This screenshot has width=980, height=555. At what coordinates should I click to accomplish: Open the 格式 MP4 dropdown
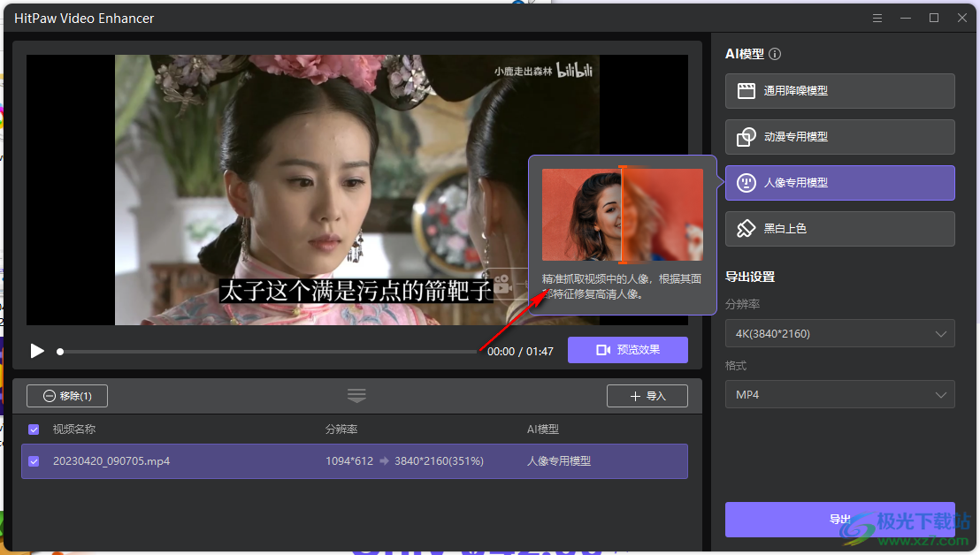pyautogui.click(x=839, y=394)
